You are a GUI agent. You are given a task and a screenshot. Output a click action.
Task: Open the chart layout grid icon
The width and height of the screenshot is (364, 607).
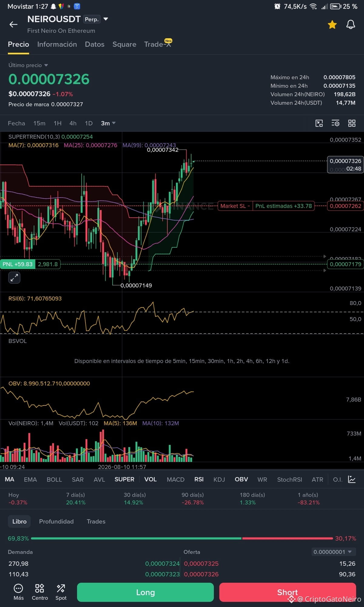point(352,123)
